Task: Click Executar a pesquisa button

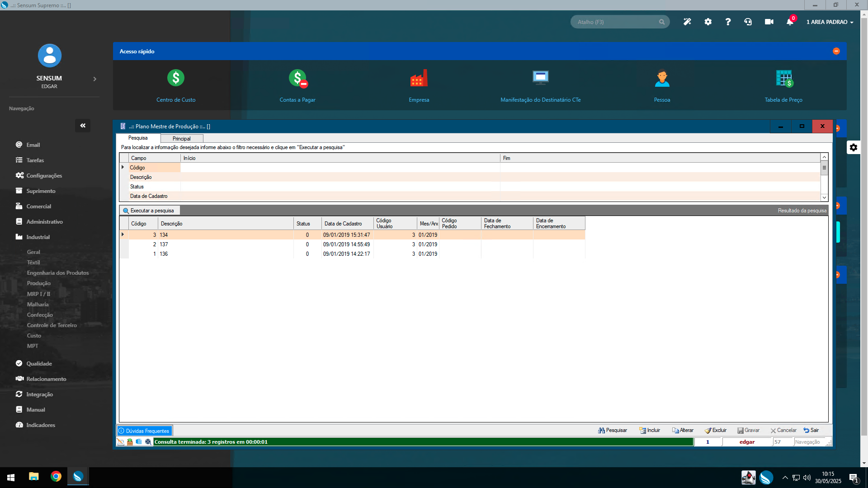Action: pyautogui.click(x=149, y=211)
